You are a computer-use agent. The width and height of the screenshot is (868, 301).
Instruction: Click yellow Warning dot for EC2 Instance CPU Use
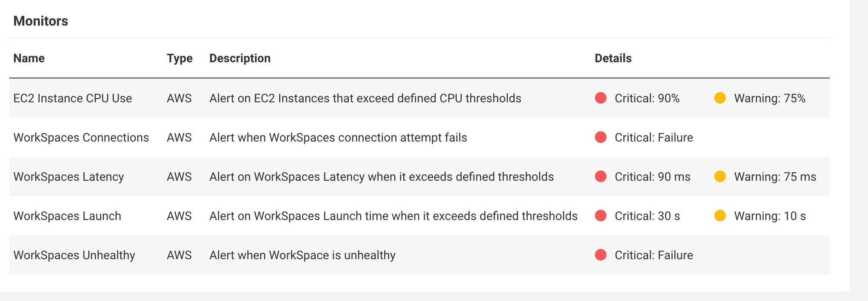click(720, 98)
